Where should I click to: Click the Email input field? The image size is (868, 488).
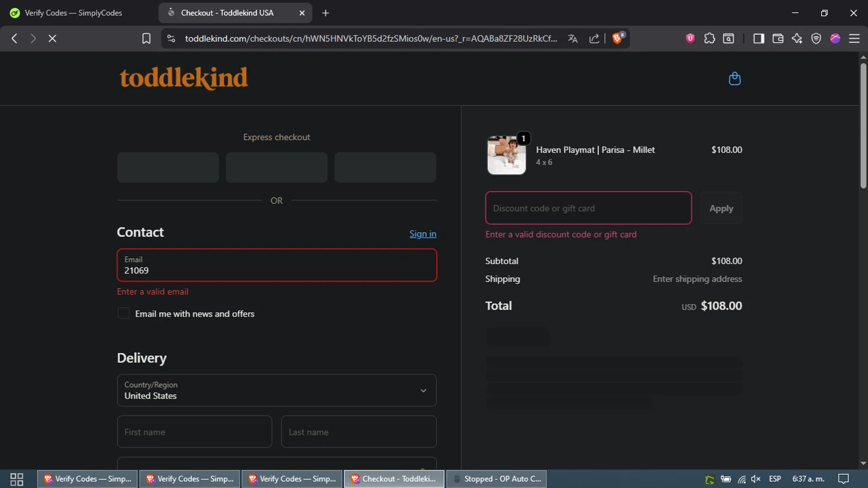pyautogui.click(x=277, y=265)
